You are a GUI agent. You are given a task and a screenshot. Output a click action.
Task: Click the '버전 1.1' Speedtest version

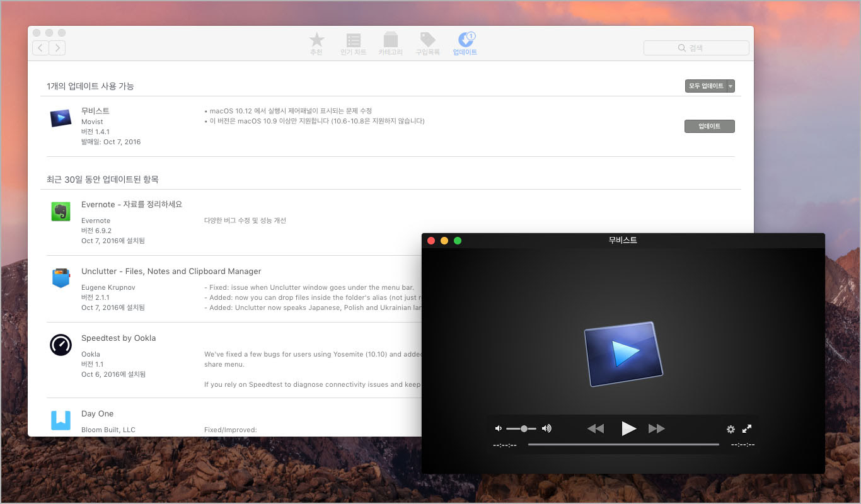[x=93, y=364]
